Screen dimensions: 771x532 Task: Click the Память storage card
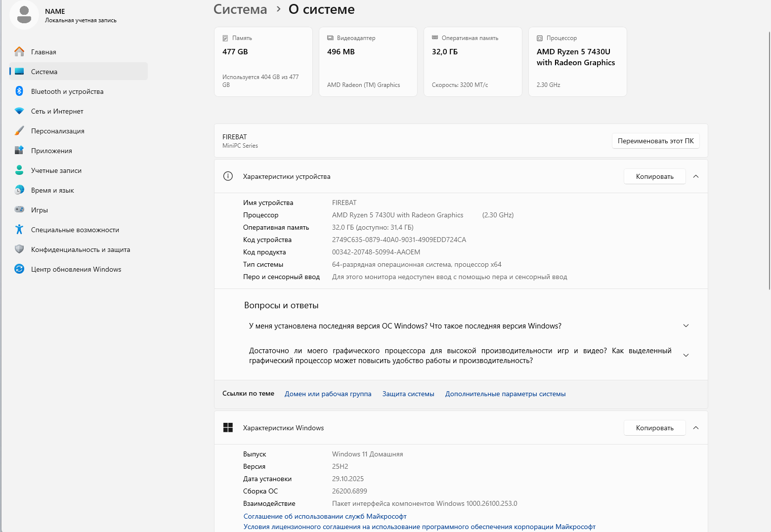pos(263,62)
